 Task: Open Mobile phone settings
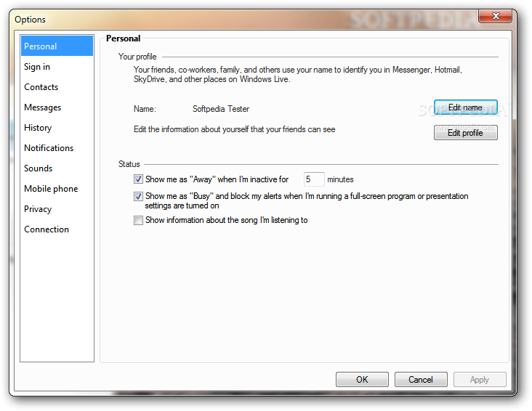tap(57, 189)
